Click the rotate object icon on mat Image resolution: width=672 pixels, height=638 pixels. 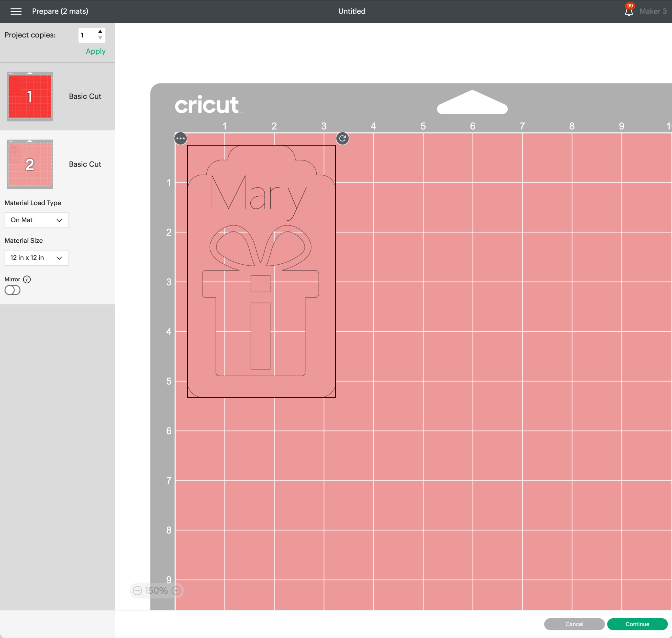point(342,139)
